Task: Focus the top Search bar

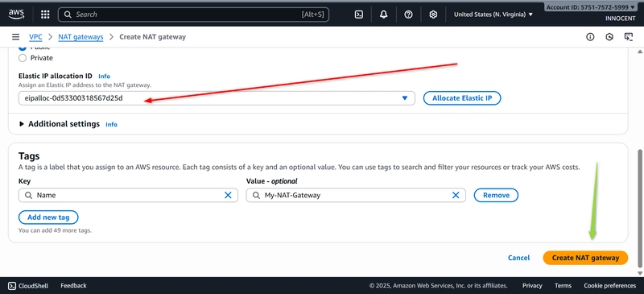Action: pos(193,14)
